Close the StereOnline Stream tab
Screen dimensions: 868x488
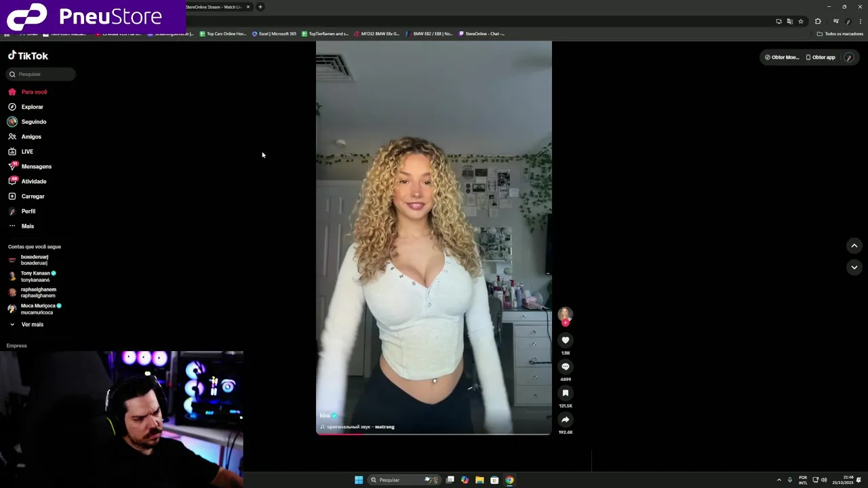pos(248,7)
